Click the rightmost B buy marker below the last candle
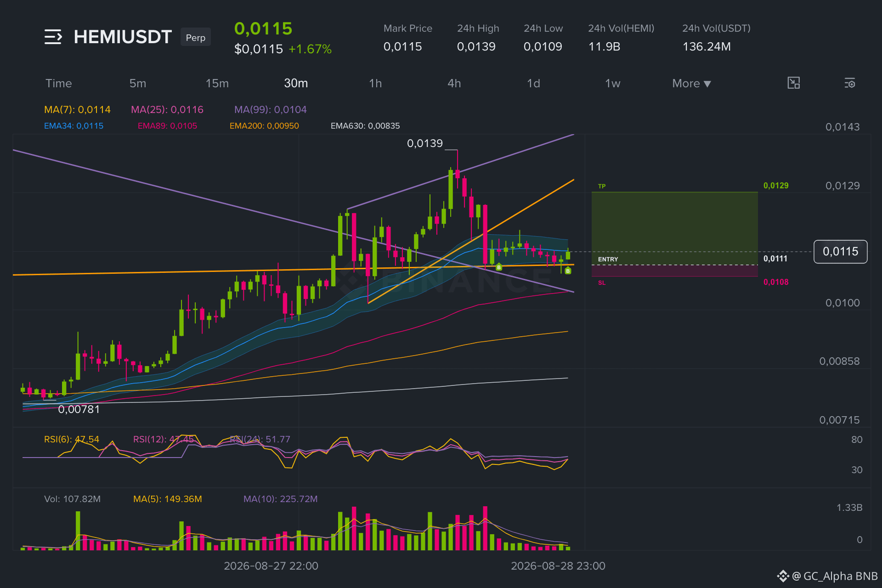Image resolution: width=882 pixels, height=588 pixels. pos(568,271)
